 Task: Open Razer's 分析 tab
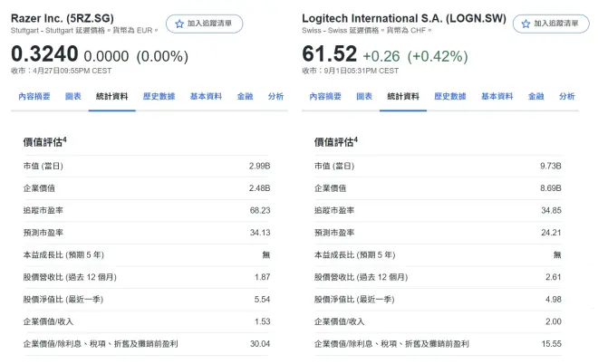[275, 96]
